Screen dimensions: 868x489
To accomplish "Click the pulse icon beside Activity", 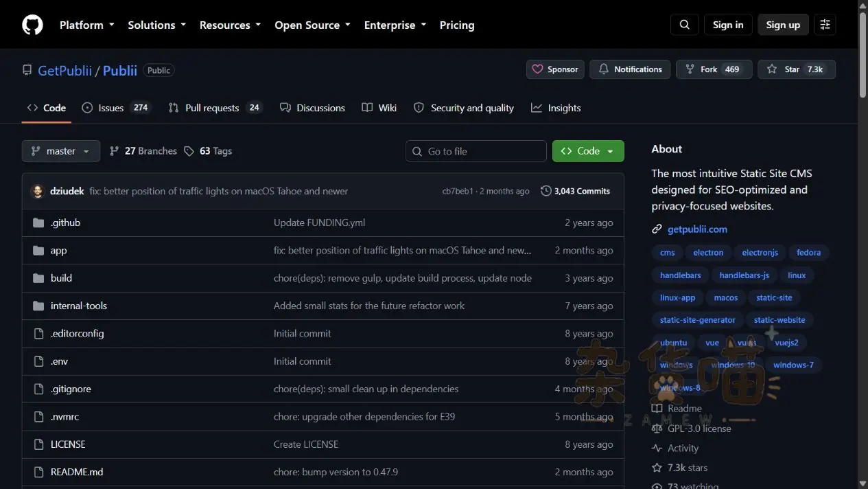I will coord(657,448).
